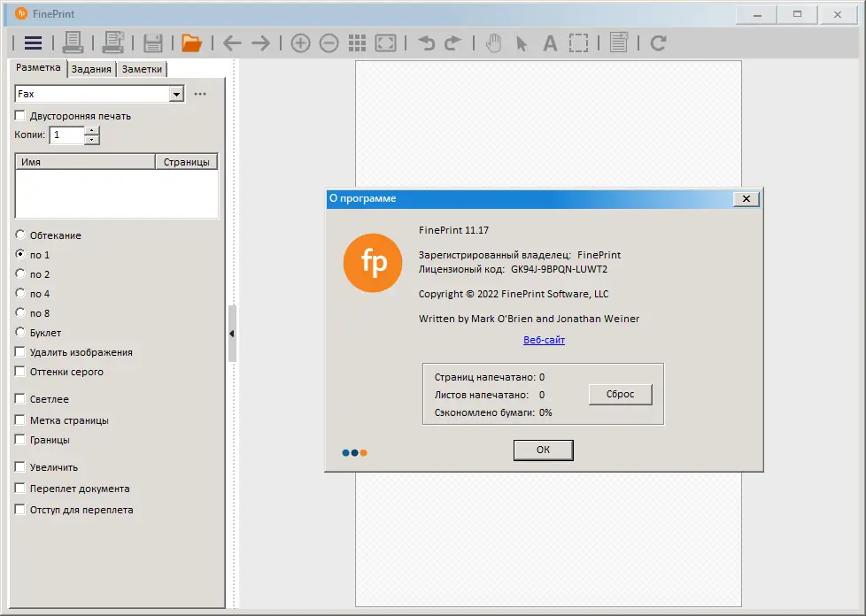The height and width of the screenshot is (616, 866).
Task: Go to next page arrow
Action: coord(260,43)
